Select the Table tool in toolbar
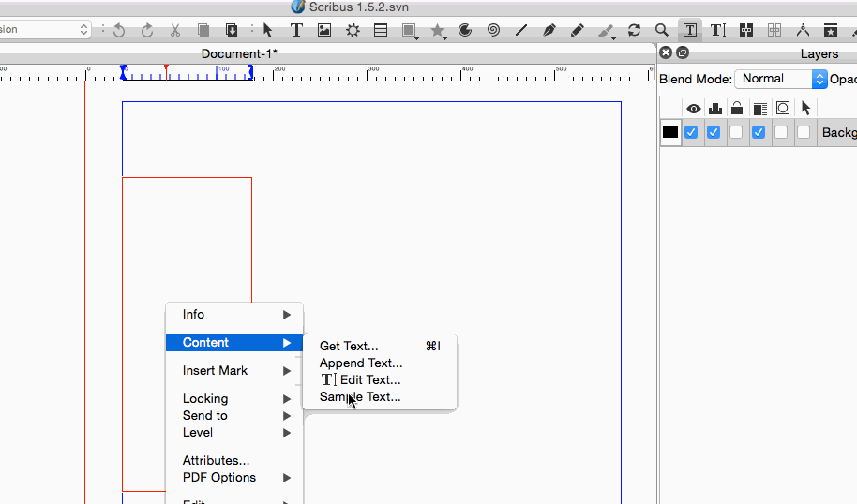 [381, 30]
